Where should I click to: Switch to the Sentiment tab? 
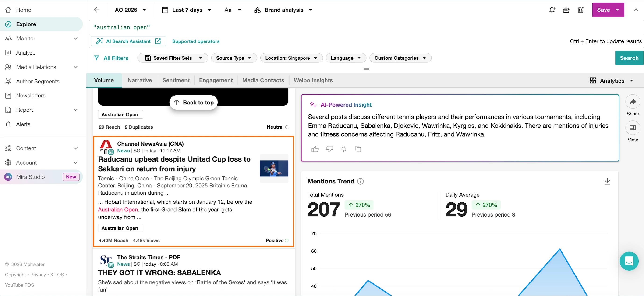coord(176,80)
